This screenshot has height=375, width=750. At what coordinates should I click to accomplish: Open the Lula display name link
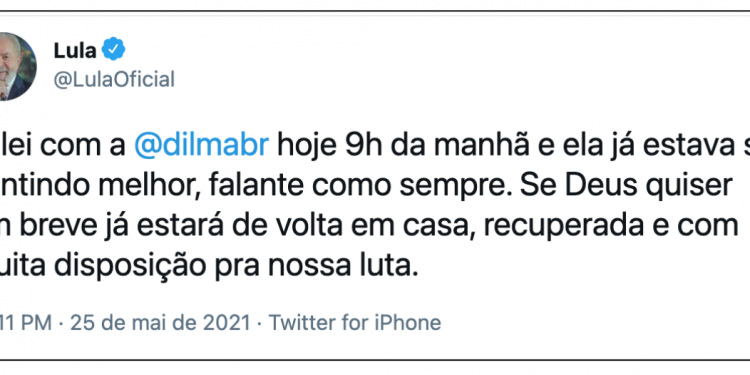tap(75, 50)
